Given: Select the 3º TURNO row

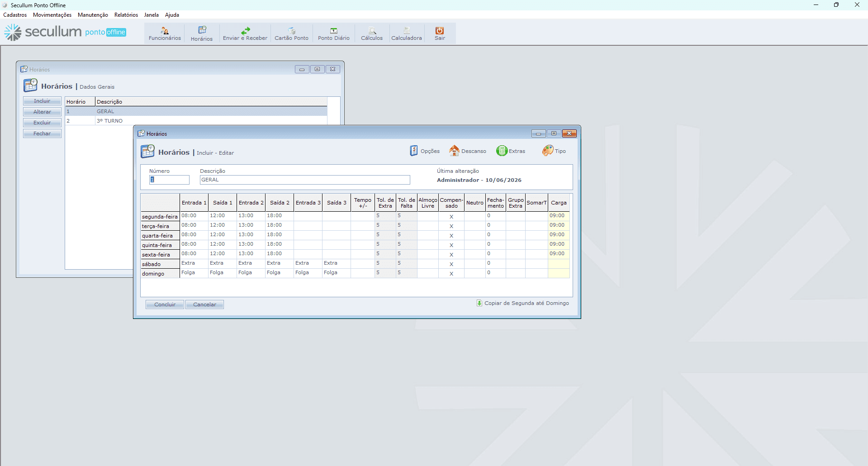Looking at the screenshot, I should [x=196, y=121].
